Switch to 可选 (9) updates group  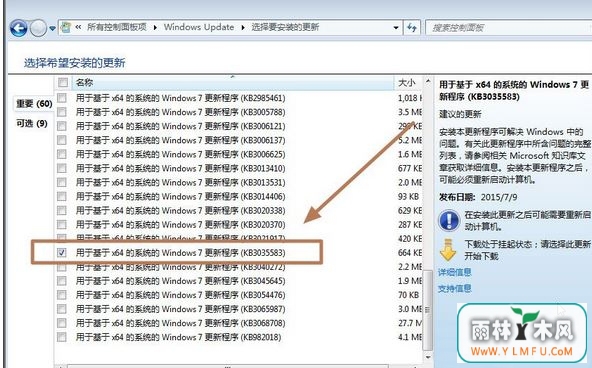32,123
